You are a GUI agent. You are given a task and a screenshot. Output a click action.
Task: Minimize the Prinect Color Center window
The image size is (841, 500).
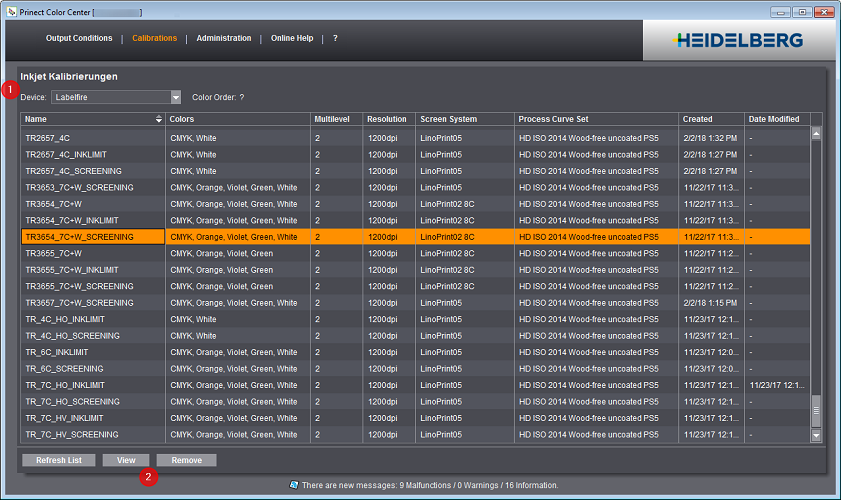point(780,12)
